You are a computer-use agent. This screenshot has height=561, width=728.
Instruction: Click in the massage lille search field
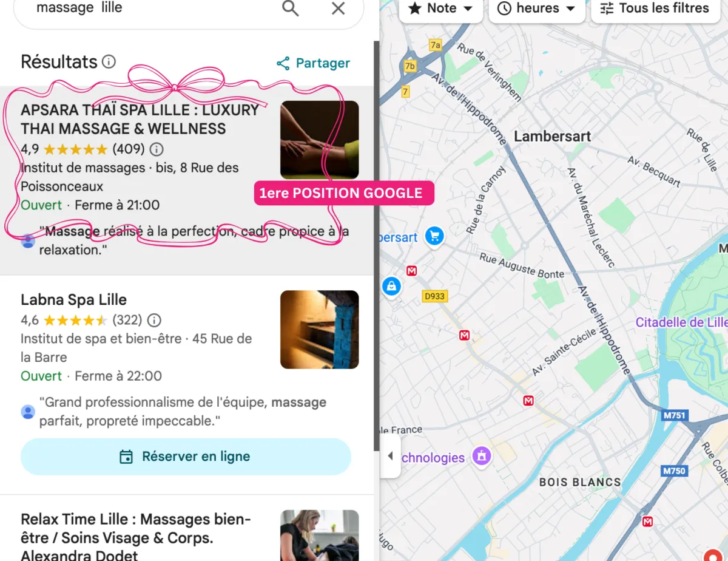tap(152, 8)
